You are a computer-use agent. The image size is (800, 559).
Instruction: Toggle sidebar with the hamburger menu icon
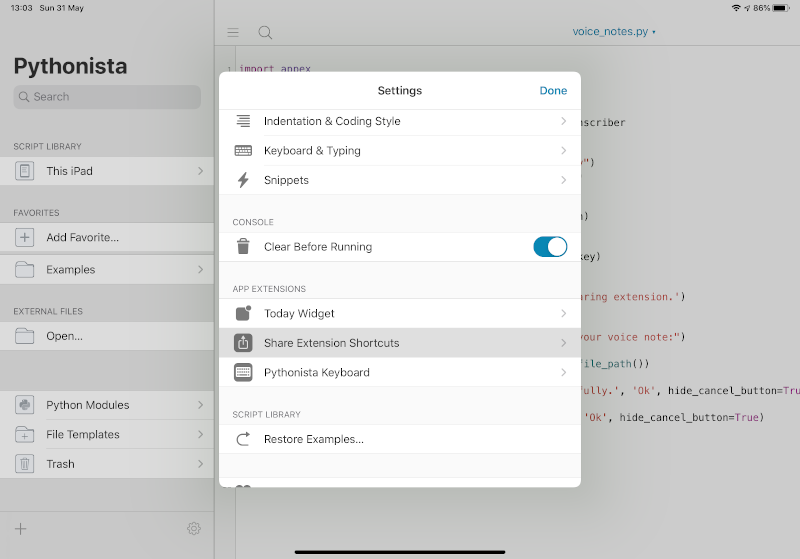point(233,33)
